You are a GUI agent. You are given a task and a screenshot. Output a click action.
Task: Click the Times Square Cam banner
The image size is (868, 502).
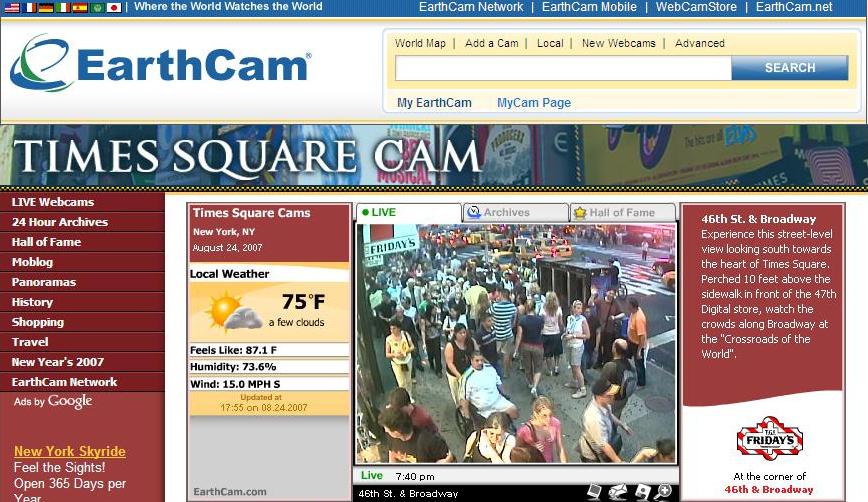(434, 155)
